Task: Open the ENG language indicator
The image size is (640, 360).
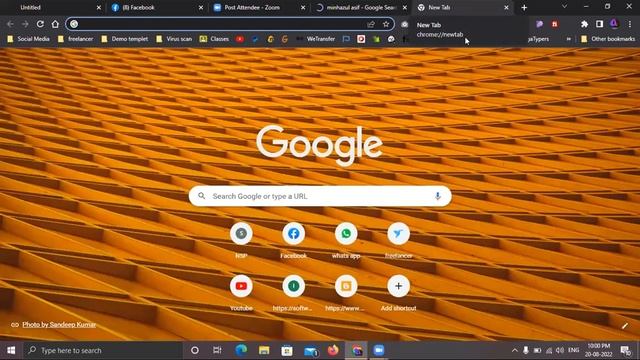Action: (x=573, y=350)
